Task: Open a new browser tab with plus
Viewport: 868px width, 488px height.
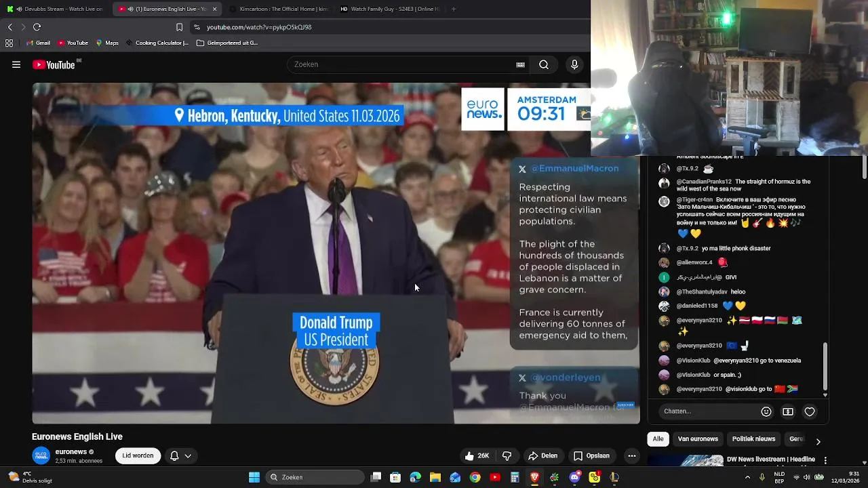Action: pos(454,9)
